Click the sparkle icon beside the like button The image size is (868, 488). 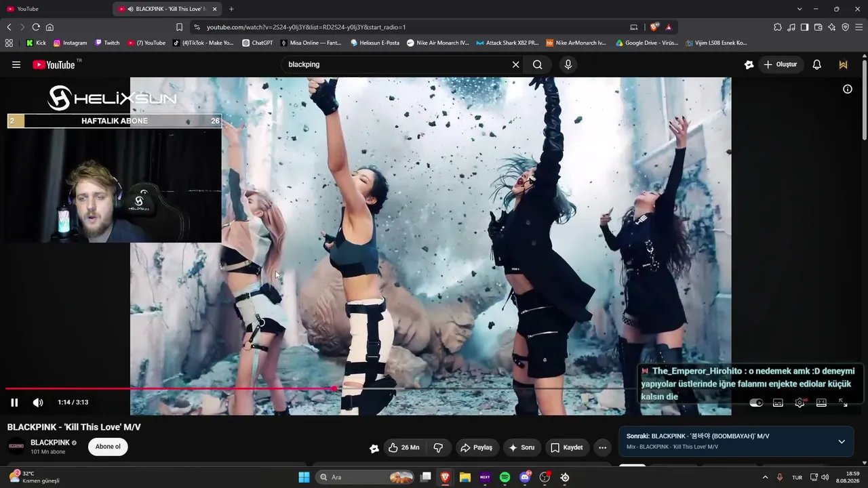(374, 448)
